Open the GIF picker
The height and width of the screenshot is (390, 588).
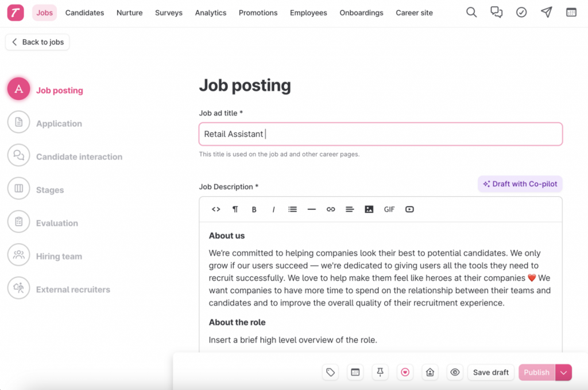click(389, 209)
